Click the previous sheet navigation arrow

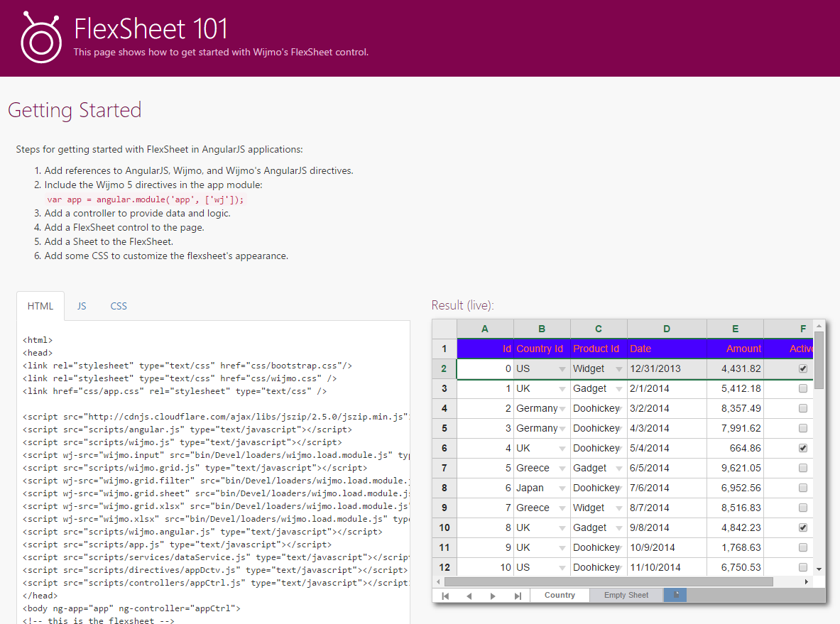[469, 596]
